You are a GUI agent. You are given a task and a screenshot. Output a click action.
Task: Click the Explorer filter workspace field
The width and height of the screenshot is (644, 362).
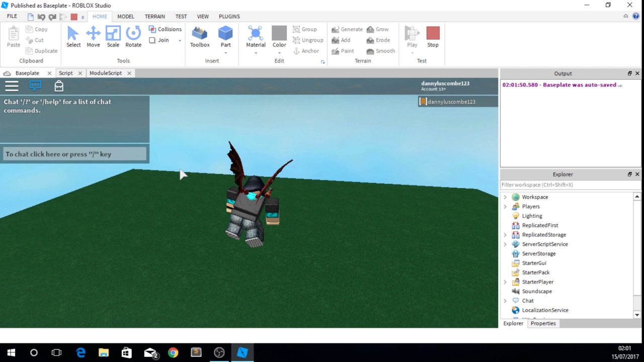point(570,185)
